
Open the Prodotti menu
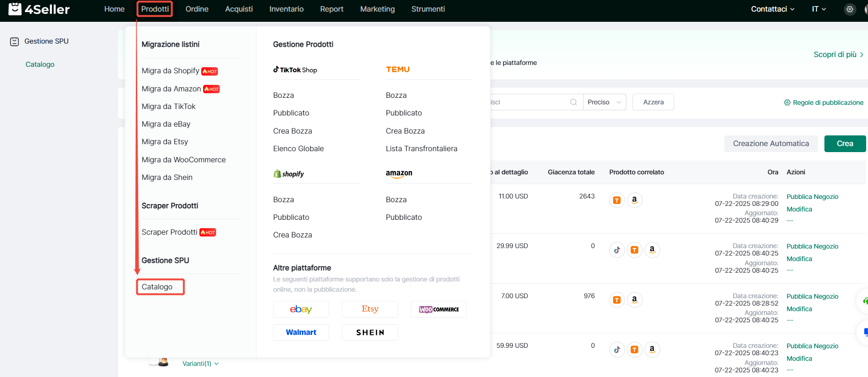click(x=155, y=9)
